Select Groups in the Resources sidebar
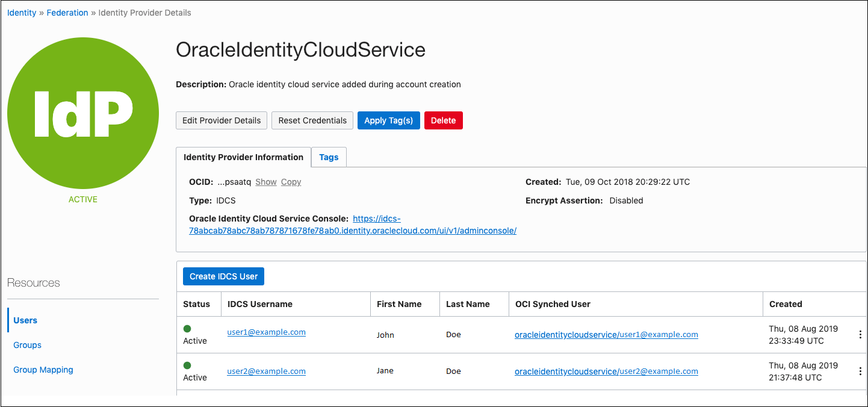 27,344
